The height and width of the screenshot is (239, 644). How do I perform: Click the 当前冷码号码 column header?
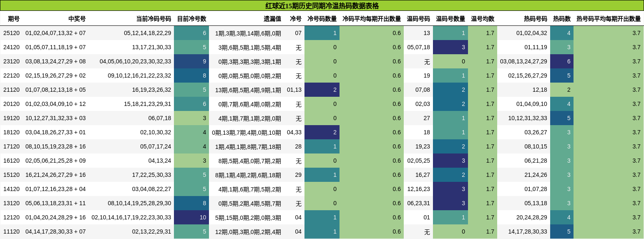pos(153,19)
